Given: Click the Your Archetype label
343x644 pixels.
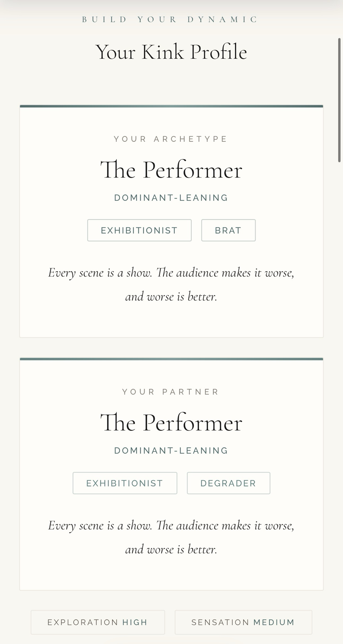Looking at the screenshot, I should 171,139.
